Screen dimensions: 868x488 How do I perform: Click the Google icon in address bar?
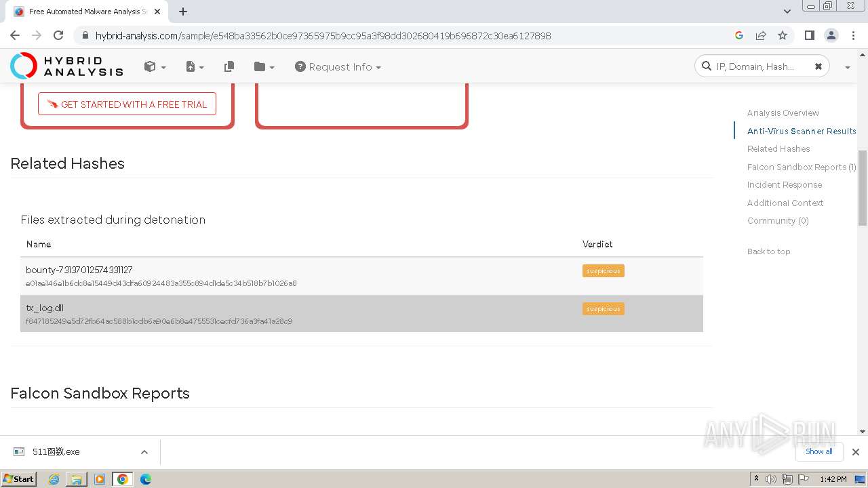pyautogui.click(x=739, y=35)
